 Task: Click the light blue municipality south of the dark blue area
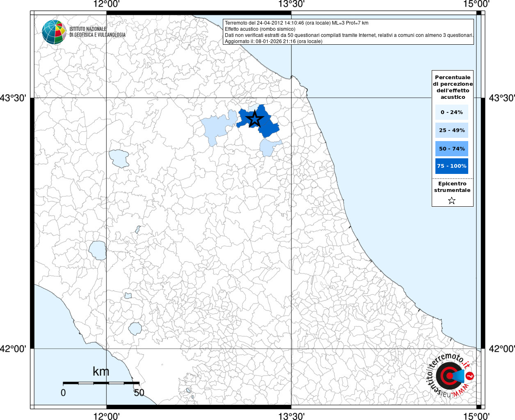pyautogui.click(x=269, y=147)
